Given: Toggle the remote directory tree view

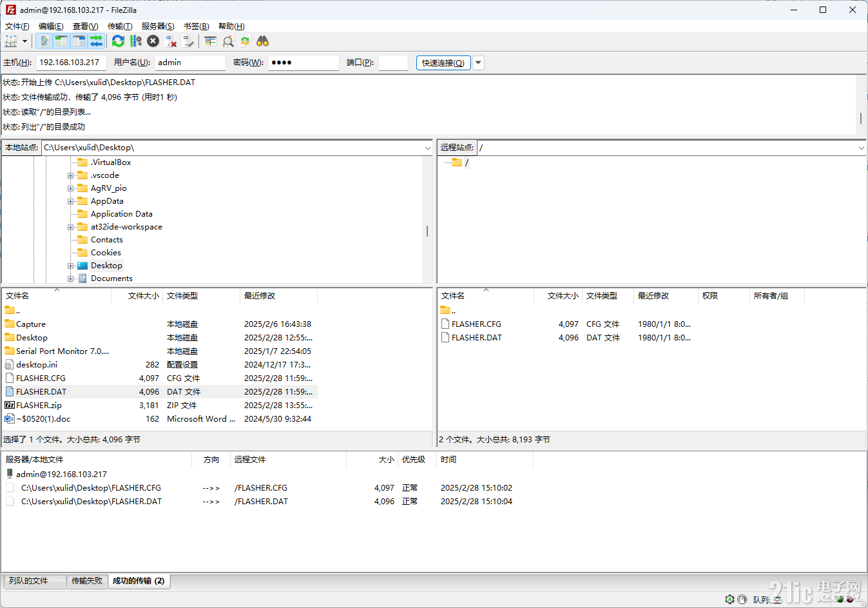Looking at the screenshot, I should tap(79, 41).
